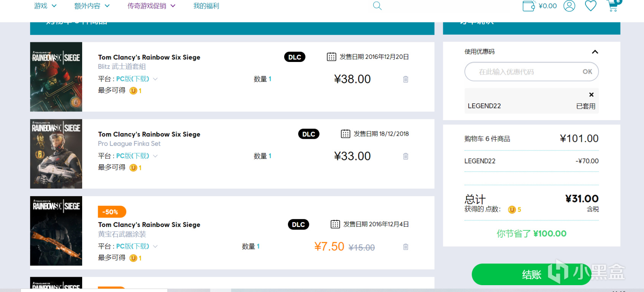Collapse the 使用优惠码 section

pyautogui.click(x=595, y=52)
